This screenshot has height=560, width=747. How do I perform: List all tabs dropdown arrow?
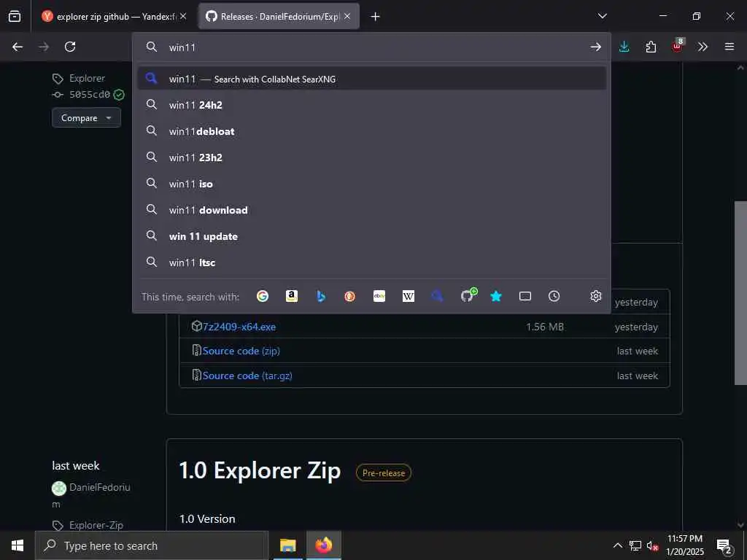tap(602, 16)
